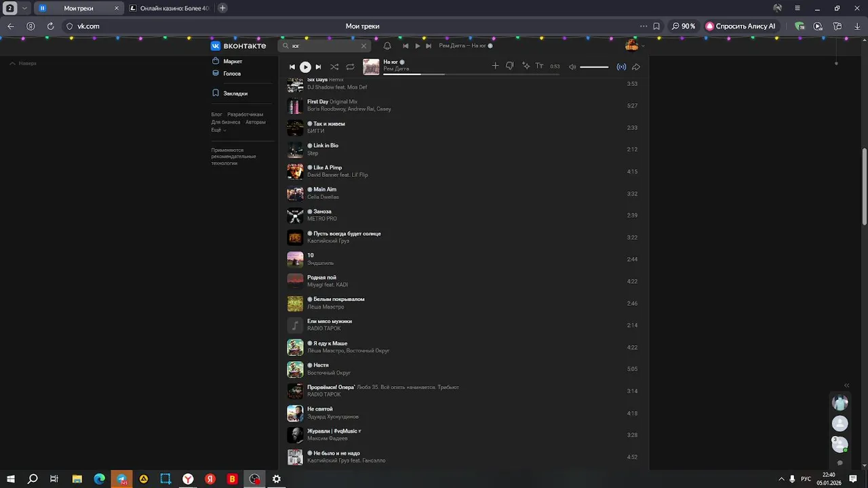Open Windows Start menu

(10, 479)
